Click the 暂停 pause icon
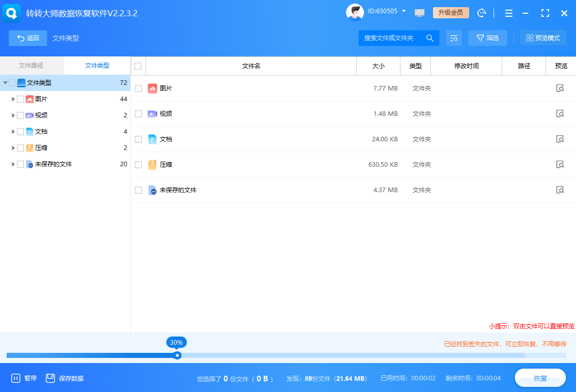The image size is (576, 392). pos(16,378)
